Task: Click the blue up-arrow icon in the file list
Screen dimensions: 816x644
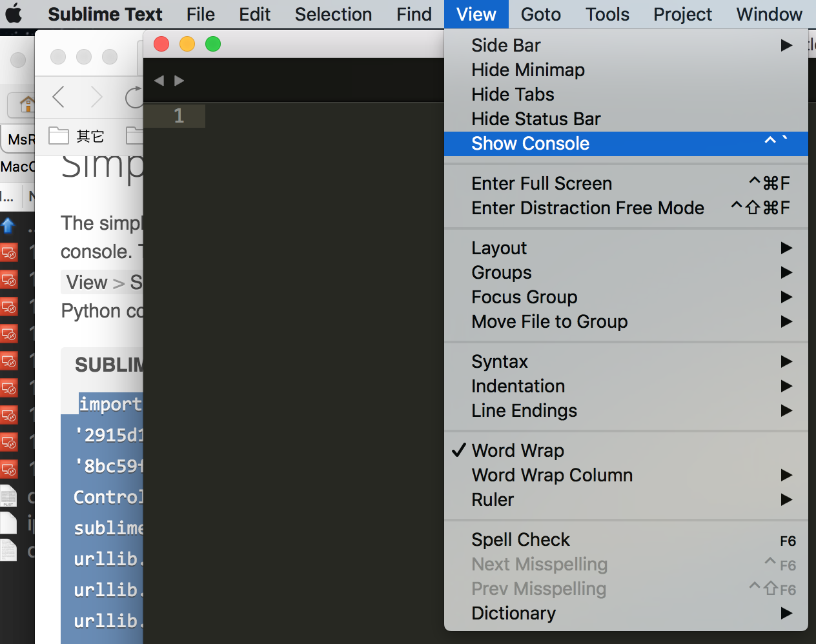Action: (x=8, y=225)
